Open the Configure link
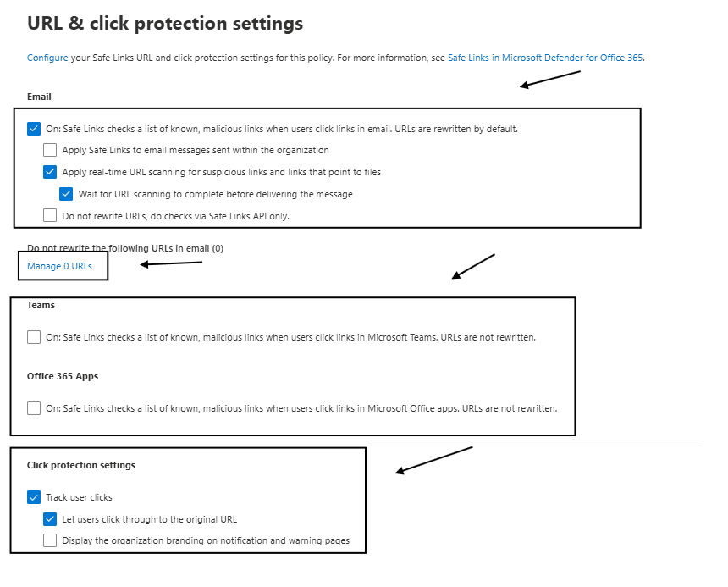Image resolution: width=728 pixels, height=587 pixels. pyautogui.click(x=47, y=58)
